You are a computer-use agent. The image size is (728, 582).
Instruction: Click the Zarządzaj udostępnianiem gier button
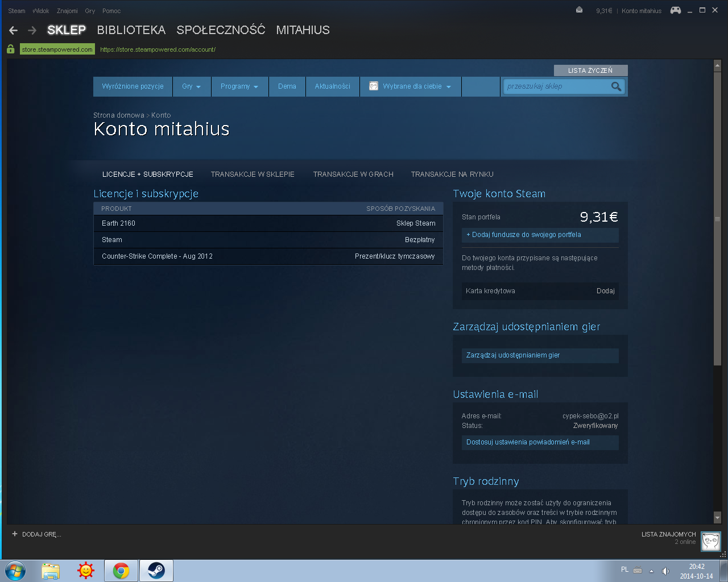(x=540, y=355)
